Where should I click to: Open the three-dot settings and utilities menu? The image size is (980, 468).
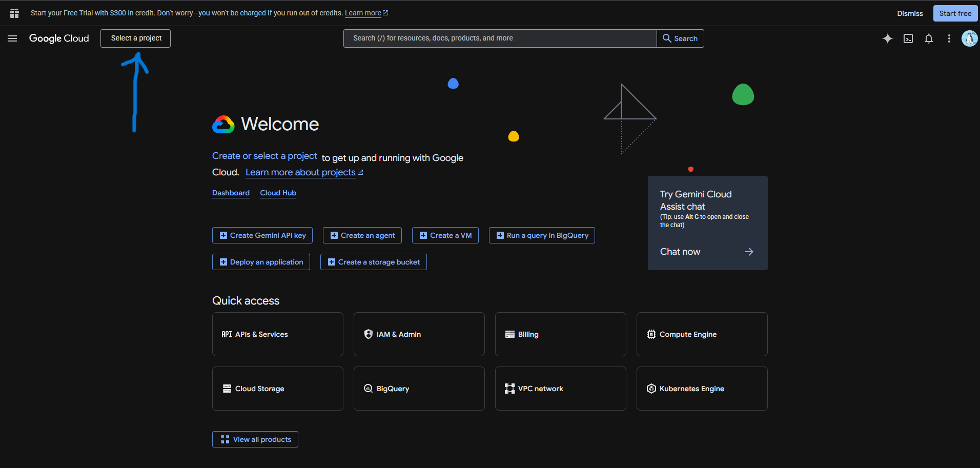tap(949, 38)
